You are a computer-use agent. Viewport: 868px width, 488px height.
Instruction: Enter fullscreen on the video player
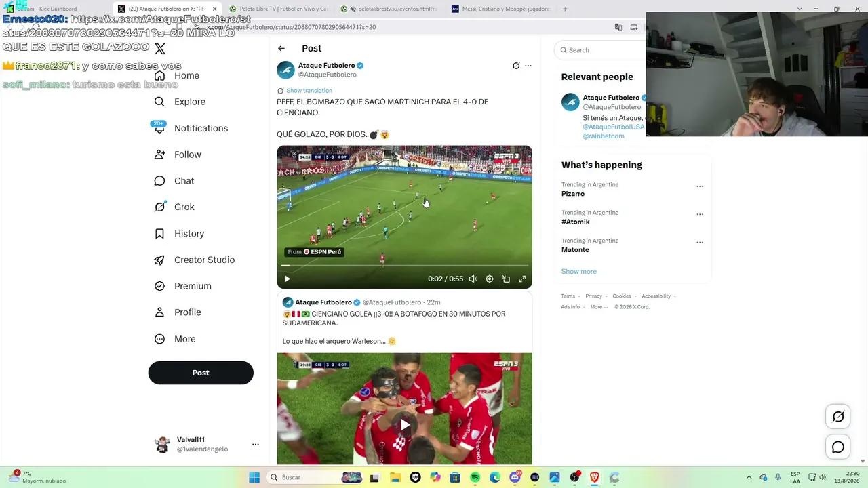522,279
